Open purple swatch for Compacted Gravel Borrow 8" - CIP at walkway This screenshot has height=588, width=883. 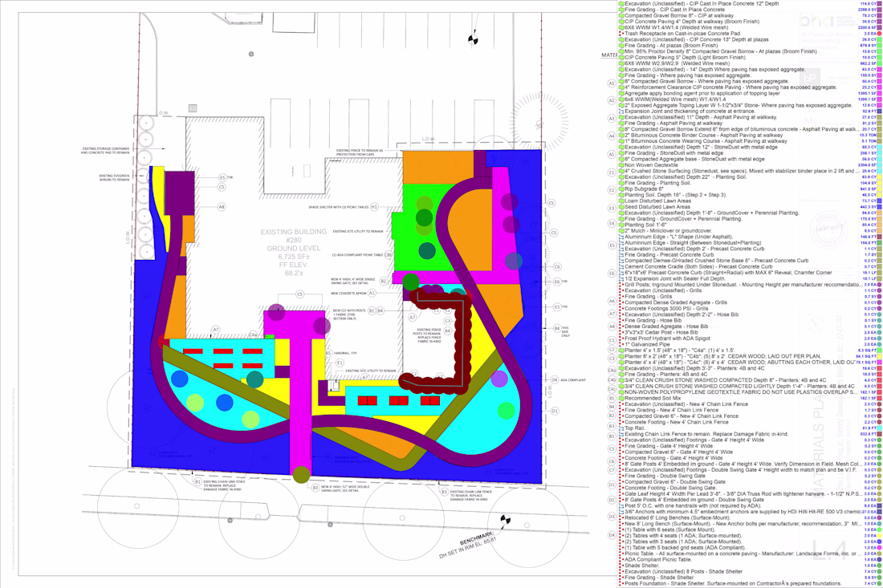pos(880,16)
